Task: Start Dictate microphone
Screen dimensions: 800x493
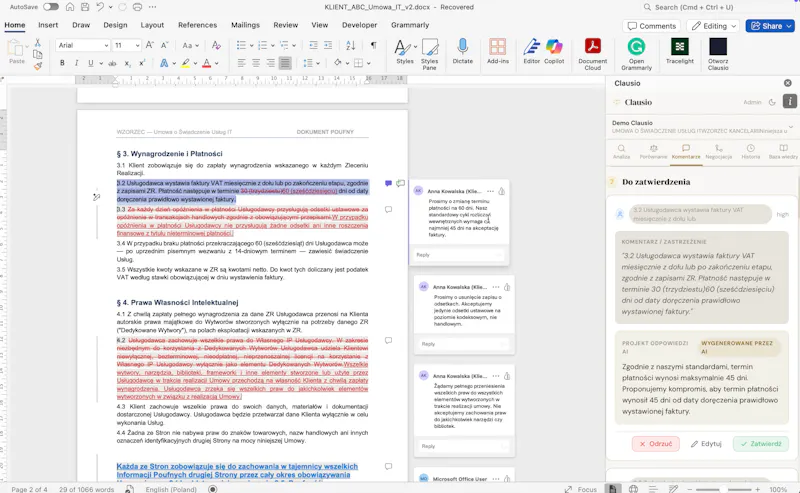Action: coord(462,51)
